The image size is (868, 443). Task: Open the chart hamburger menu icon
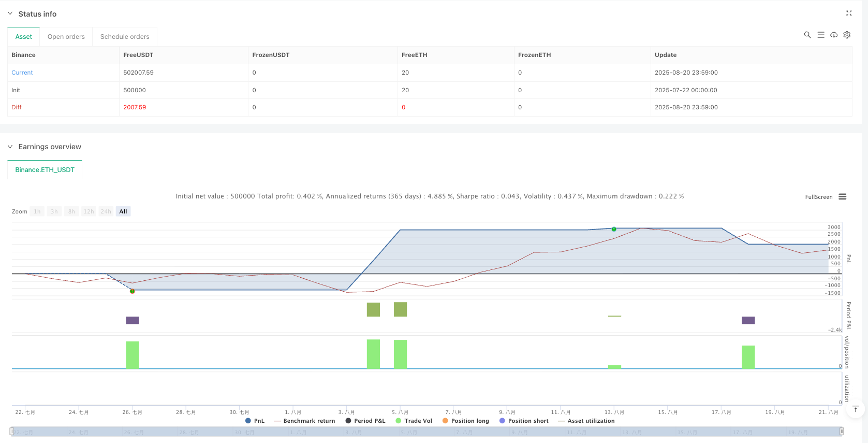(843, 197)
